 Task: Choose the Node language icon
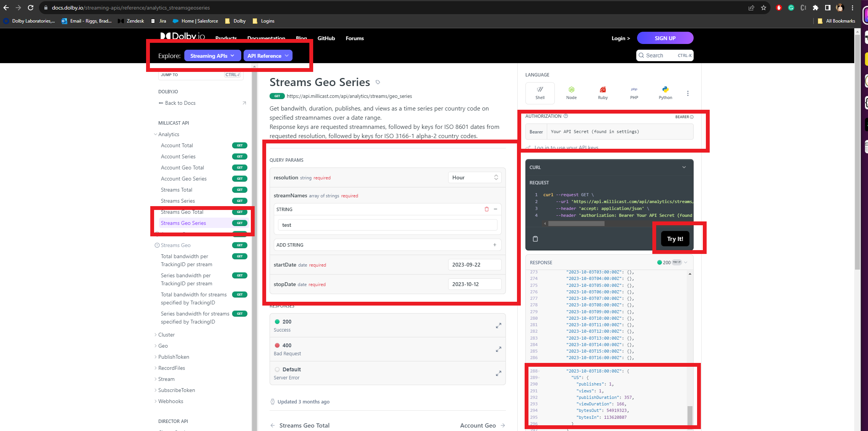(x=571, y=92)
